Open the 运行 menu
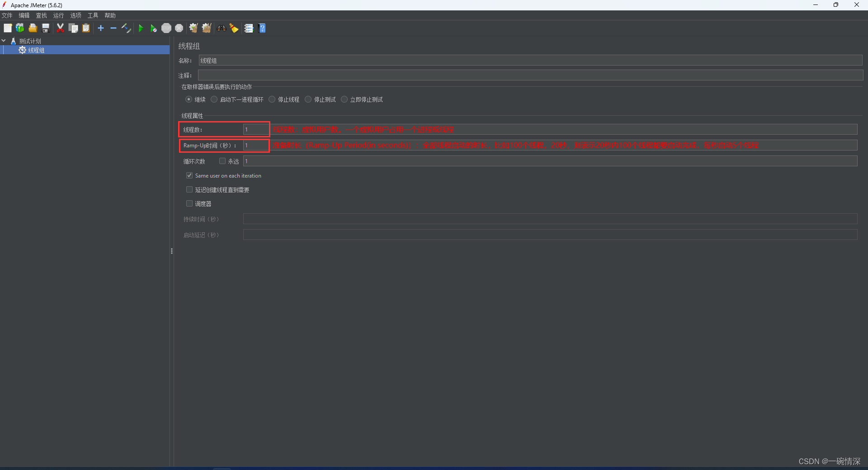 58,15
